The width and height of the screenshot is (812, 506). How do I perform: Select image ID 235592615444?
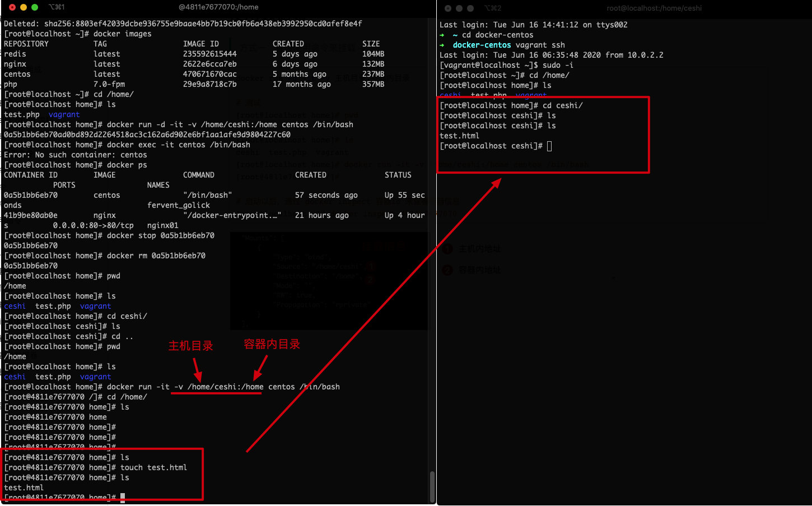click(x=210, y=54)
